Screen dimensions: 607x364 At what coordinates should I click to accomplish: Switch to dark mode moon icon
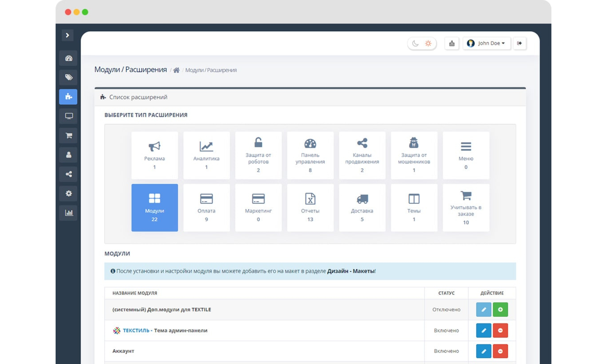pos(415,43)
